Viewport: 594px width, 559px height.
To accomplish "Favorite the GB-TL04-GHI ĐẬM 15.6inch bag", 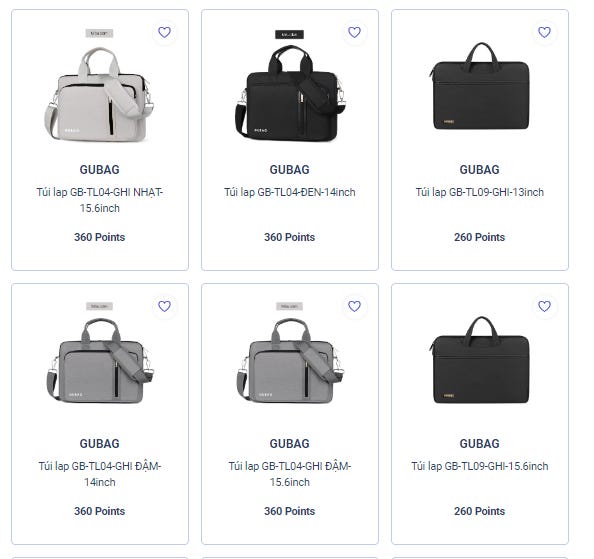I will pyautogui.click(x=355, y=306).
